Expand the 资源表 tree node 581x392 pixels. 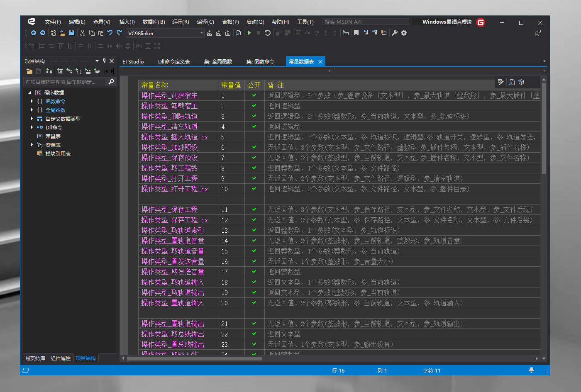(x=32, y=145)
